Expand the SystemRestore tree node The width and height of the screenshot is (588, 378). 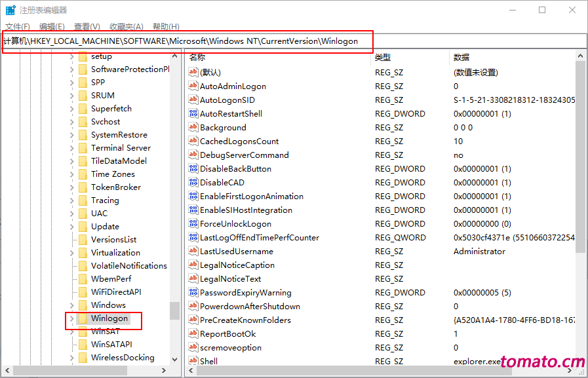(x=71, y=135)
